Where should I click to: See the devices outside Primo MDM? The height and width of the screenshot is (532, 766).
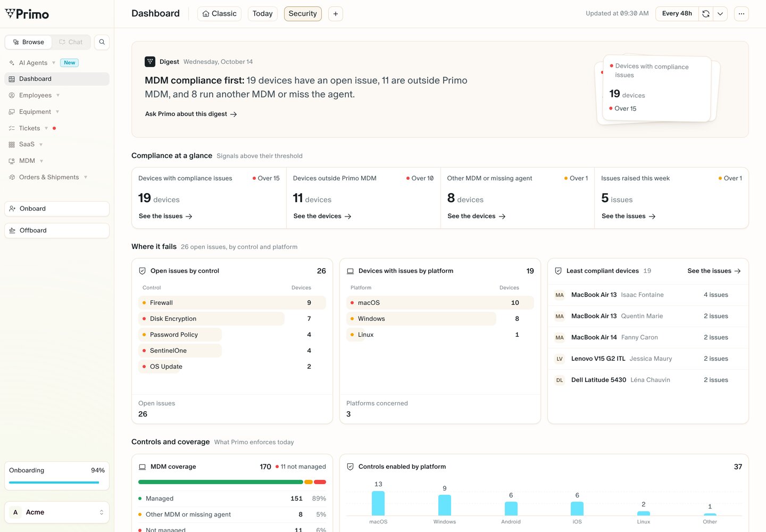click(322, 217)
